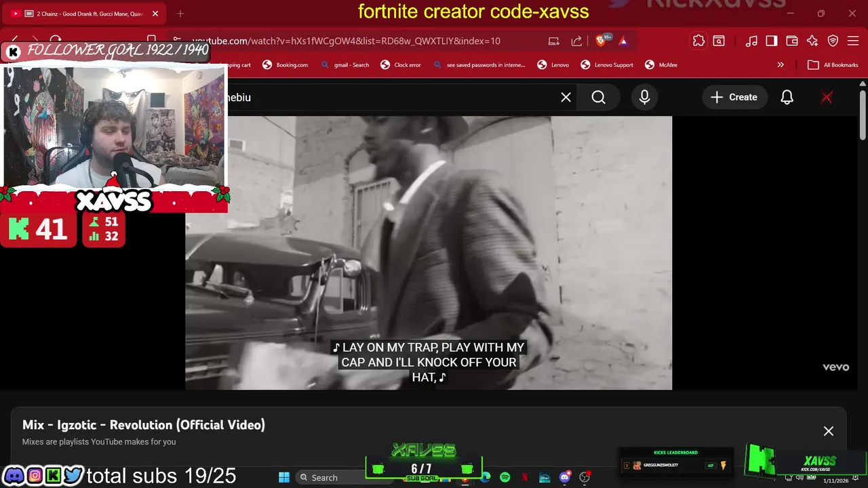
Task: Open the tab search icon in toolbar
Action: coord(719,41)
